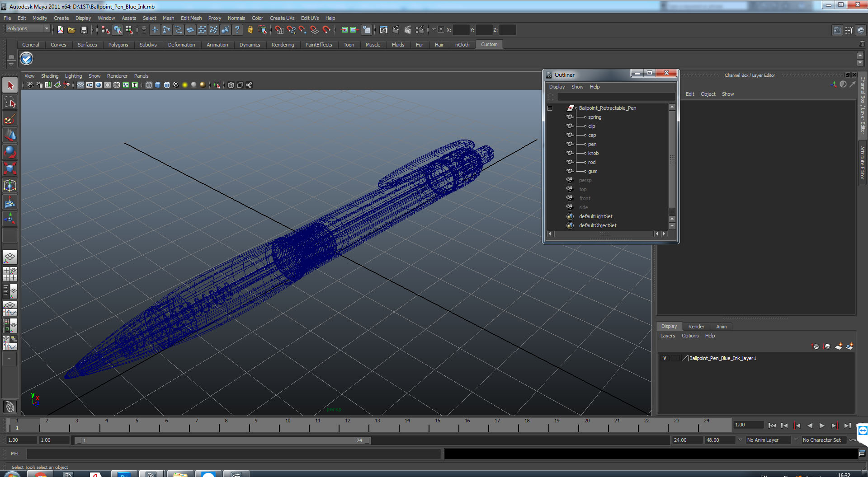Screen dimensions: 868x477
Task: Select the Universal Manipulator tool
Action: coord(10,185)
